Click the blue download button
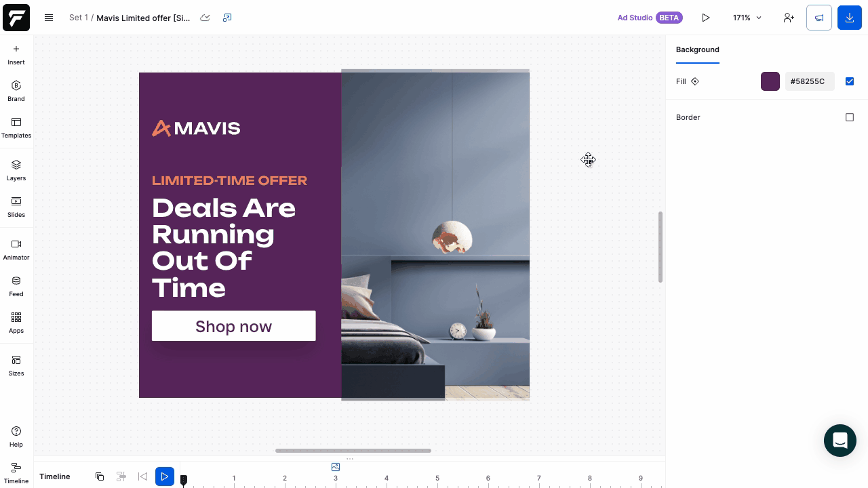 pos(850,18)
